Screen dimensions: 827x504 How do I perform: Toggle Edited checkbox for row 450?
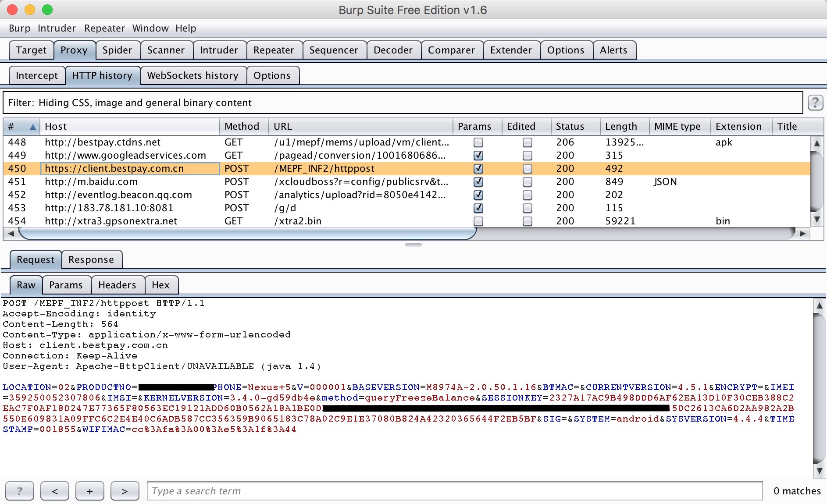pyautogui.click(x=528, y=169)
